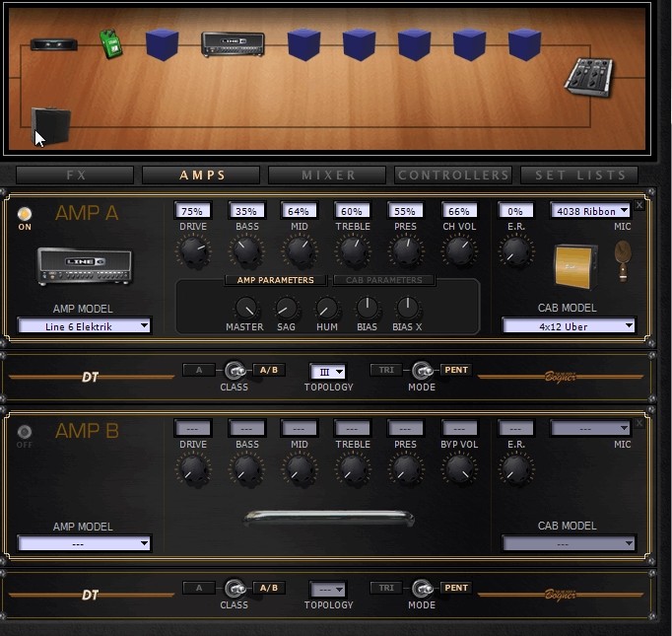Show the AMP PARAMETERS sub-tab

(x=276, y=280)
